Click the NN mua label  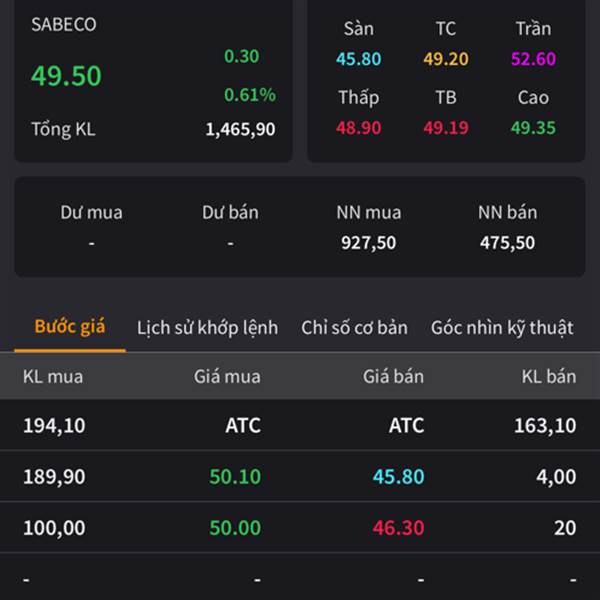[x=369, y=212]
